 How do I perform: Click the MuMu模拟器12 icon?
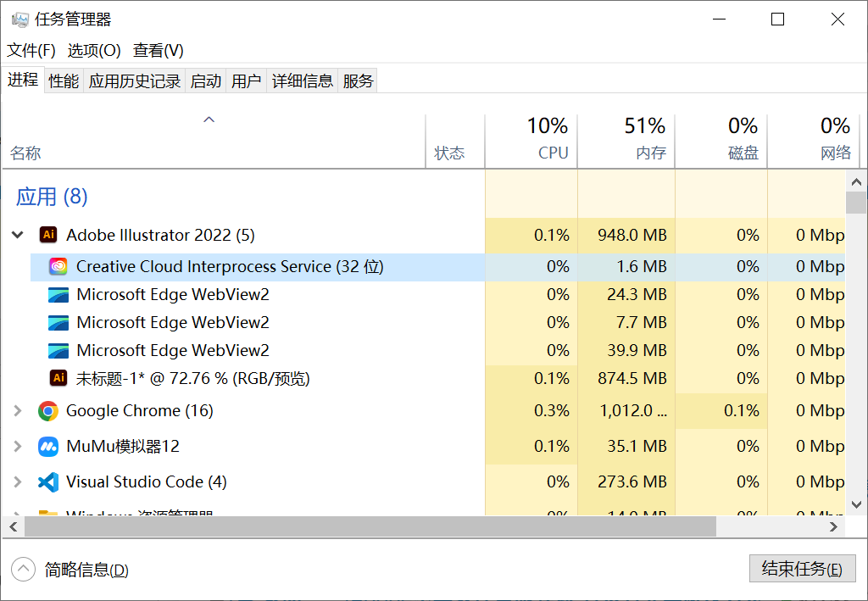[x=48, y=446]
